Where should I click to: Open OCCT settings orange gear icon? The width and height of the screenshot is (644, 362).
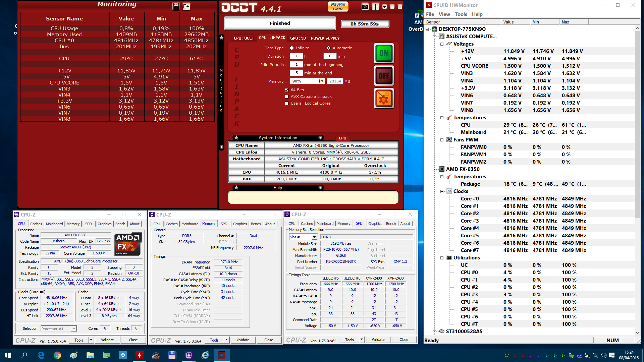pos(384,98)
